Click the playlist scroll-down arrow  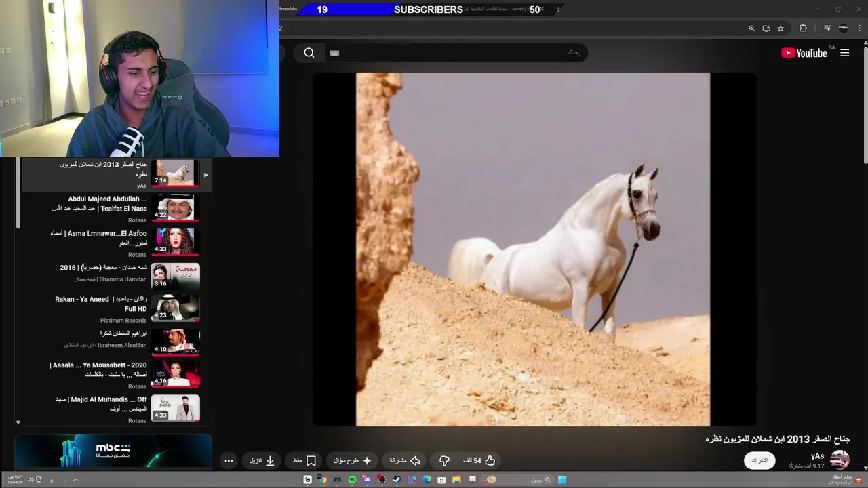coord(18,422)
